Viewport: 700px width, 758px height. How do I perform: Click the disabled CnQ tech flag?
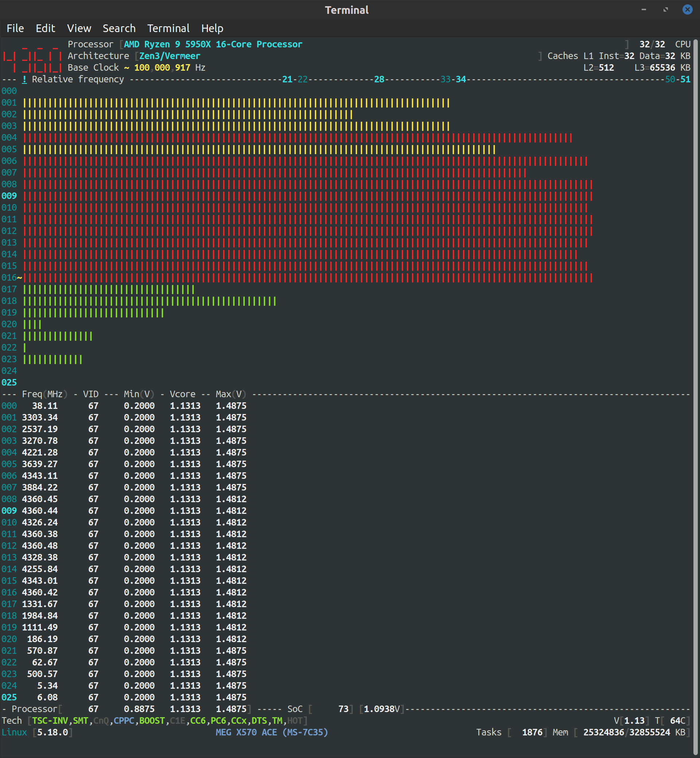[x=101, y=720]
